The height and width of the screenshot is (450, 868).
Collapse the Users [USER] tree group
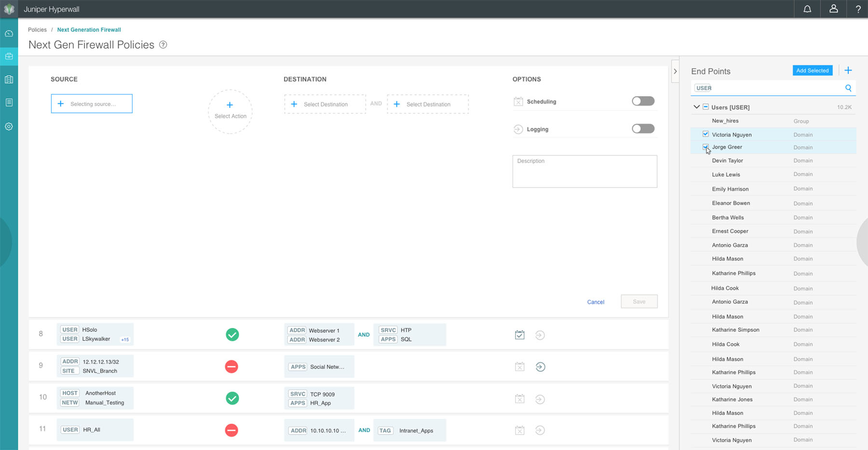[696, 107]
